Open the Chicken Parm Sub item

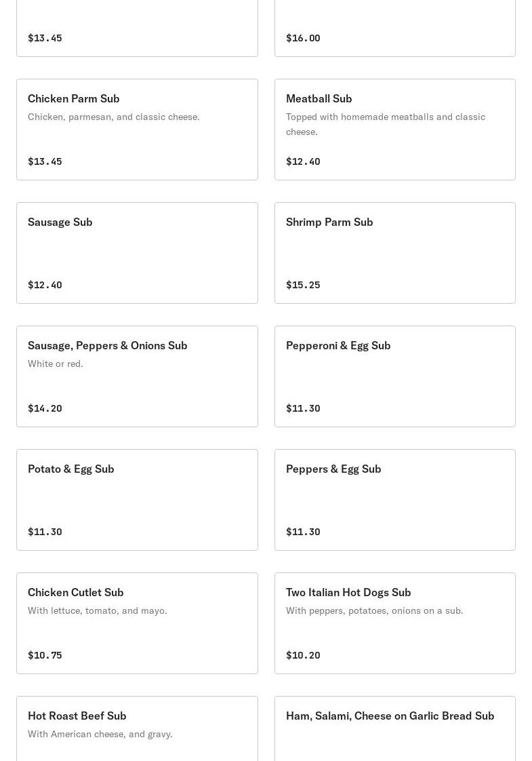coord(138,130)
